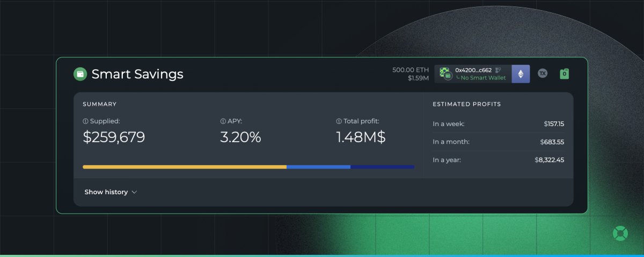The width and height of the screenshot is (644, 257).
Task: Click the green gas canister icon
Action: tap(564, 74)
